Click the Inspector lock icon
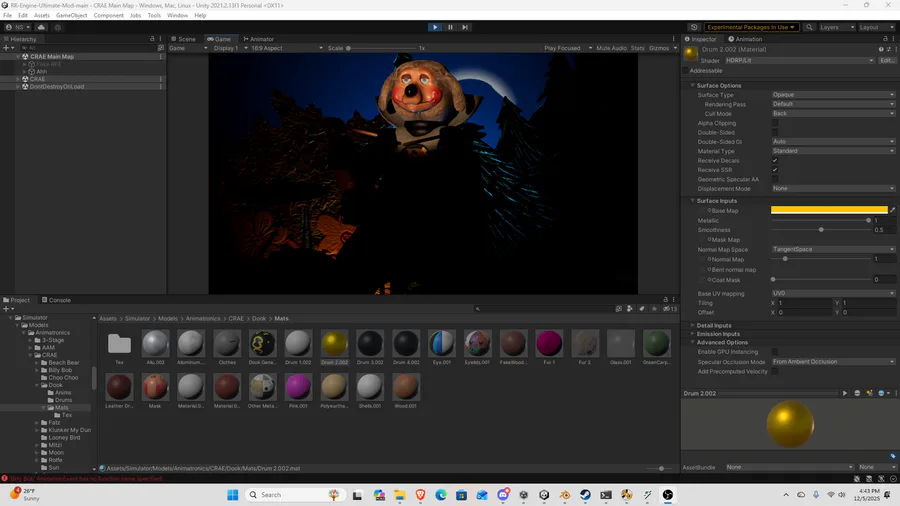Screen dimensions: 900x506 885,39
